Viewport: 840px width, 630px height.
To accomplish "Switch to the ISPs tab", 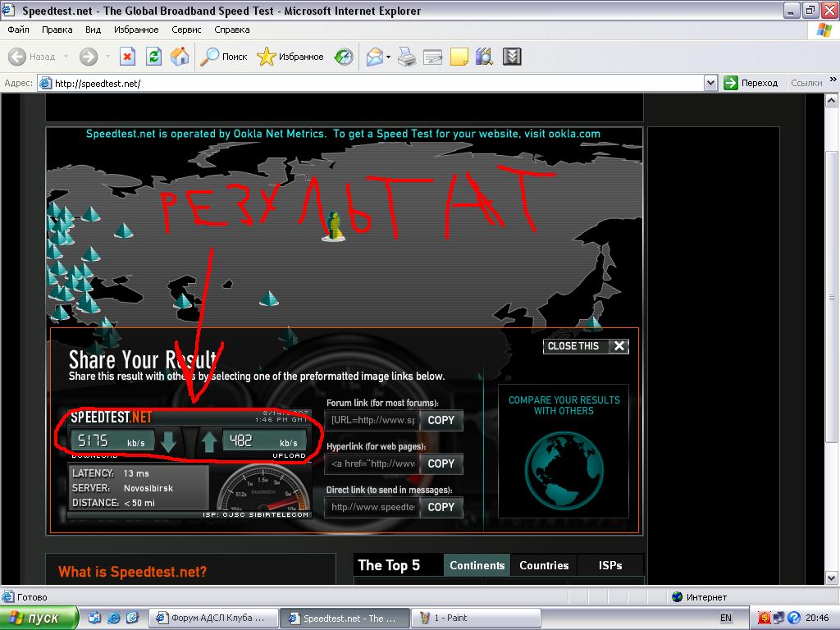I will click(610, 565).
